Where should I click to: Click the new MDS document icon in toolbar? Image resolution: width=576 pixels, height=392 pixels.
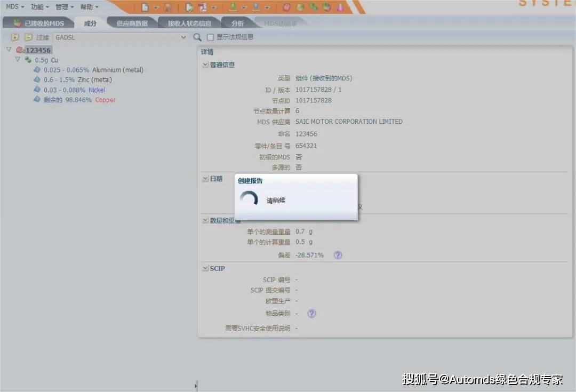coord(144,7)
